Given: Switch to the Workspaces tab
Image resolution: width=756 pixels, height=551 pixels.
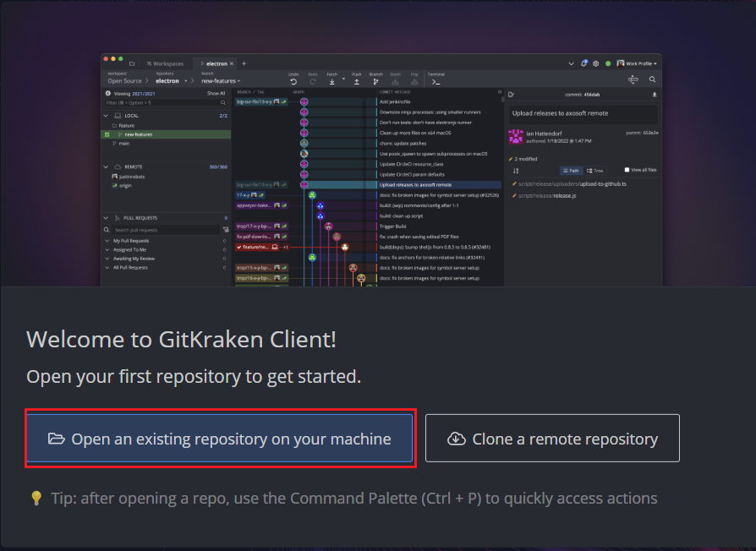Looking at the screenshot, I should coord(166,63).
